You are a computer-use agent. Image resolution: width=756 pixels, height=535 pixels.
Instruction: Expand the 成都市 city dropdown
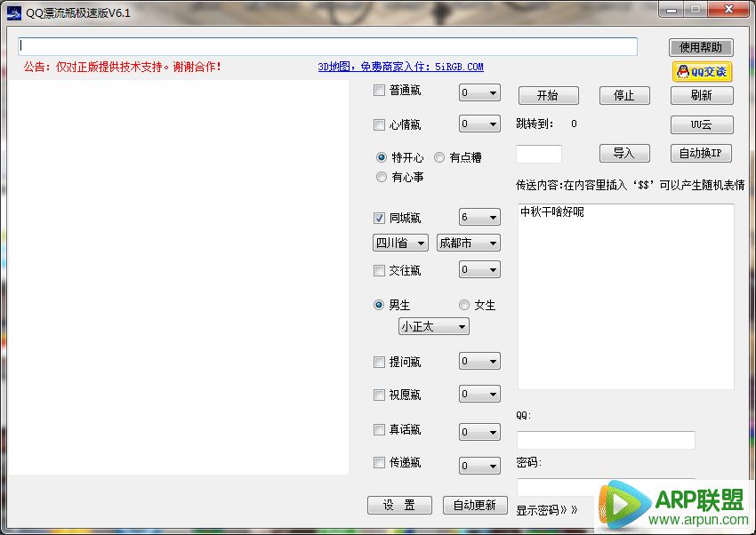click(x=468, y=244)
